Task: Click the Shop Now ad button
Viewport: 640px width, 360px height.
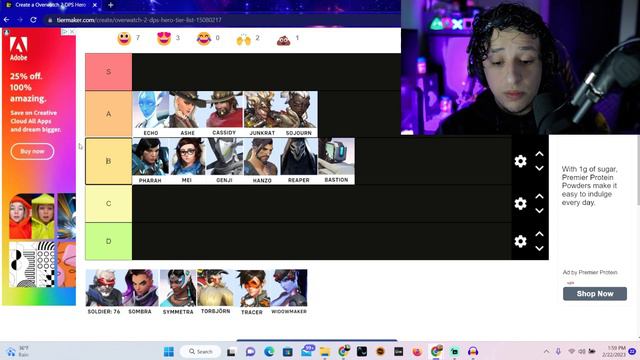Action: coord(595,293)
